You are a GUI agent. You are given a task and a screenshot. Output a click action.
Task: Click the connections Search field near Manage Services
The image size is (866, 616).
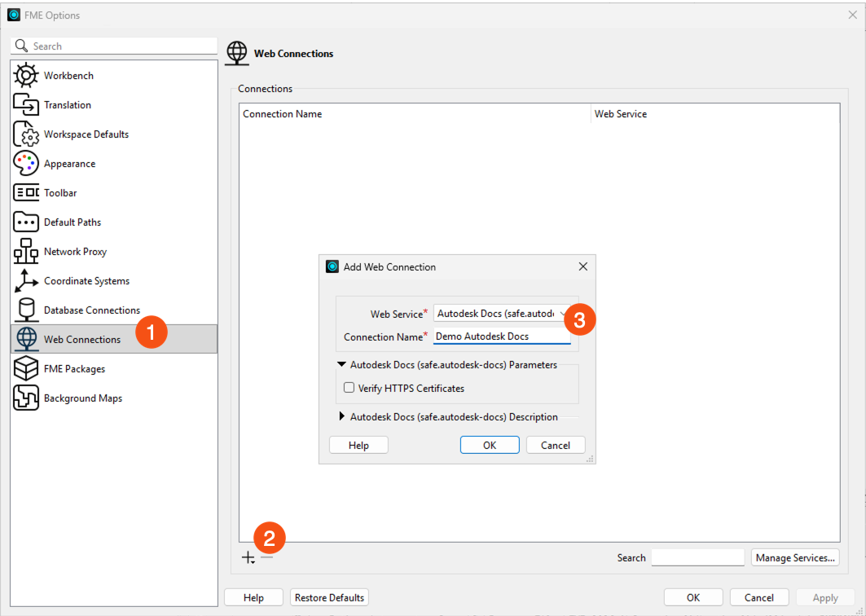point(697,557)
